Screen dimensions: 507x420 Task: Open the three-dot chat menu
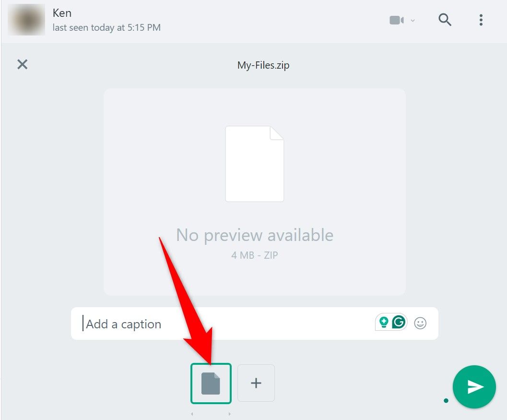tap(481, 20)
